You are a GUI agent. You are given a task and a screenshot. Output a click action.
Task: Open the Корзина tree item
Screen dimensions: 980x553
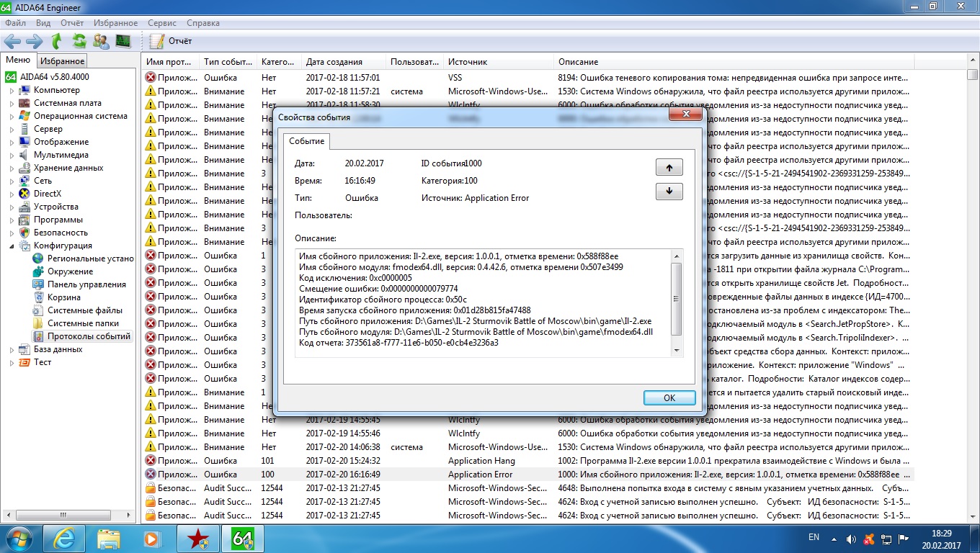tap(57, 297)
